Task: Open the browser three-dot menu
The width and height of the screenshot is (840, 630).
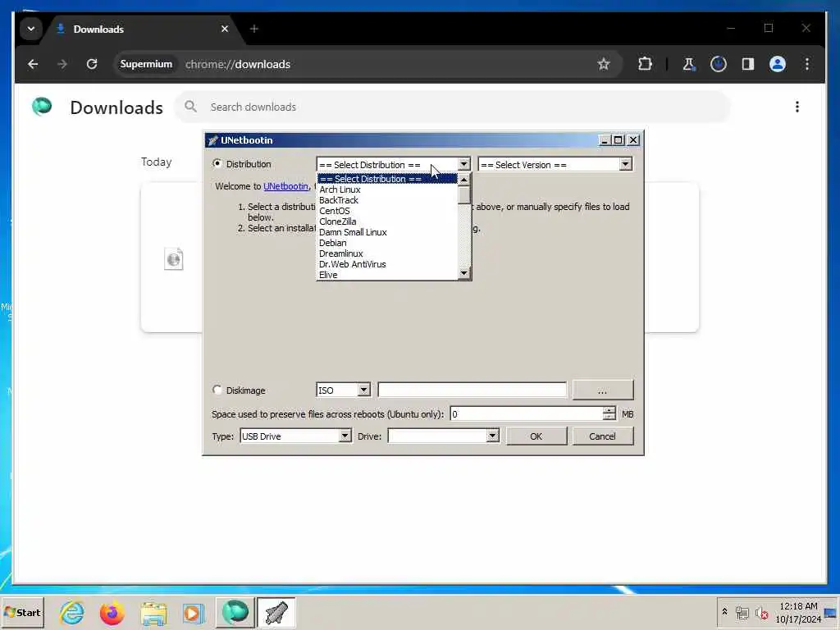Action: [807, 64]
